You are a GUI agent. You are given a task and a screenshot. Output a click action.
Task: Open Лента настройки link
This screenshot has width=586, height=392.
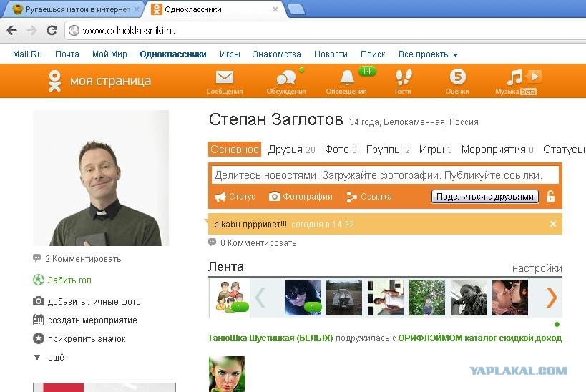tap(537, 268)
